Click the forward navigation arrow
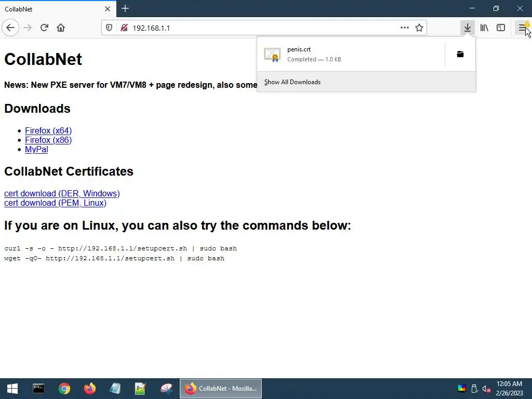532x399 pixels. tap(28, 28)
